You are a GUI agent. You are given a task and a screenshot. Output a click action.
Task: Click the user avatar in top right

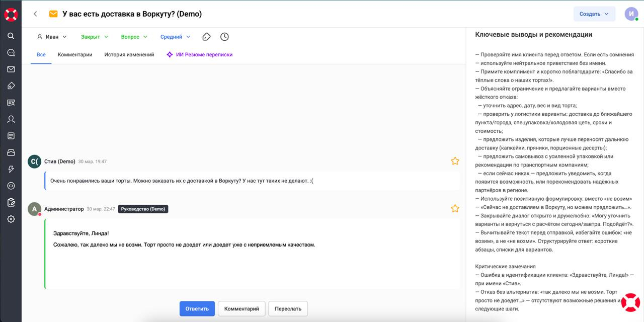631,14
